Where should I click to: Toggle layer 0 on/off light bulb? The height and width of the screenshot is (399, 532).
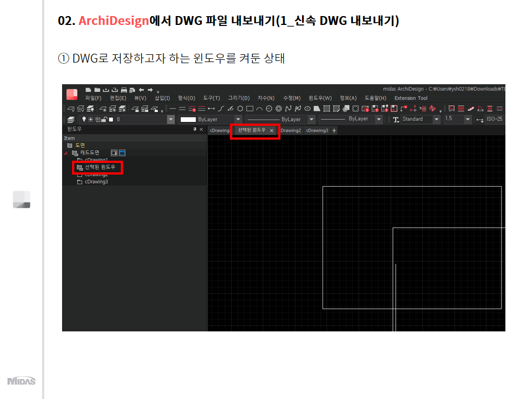84,120
